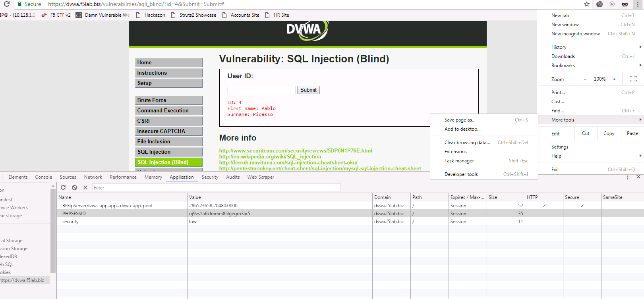Open the Command Execution page

click(169, 111)
